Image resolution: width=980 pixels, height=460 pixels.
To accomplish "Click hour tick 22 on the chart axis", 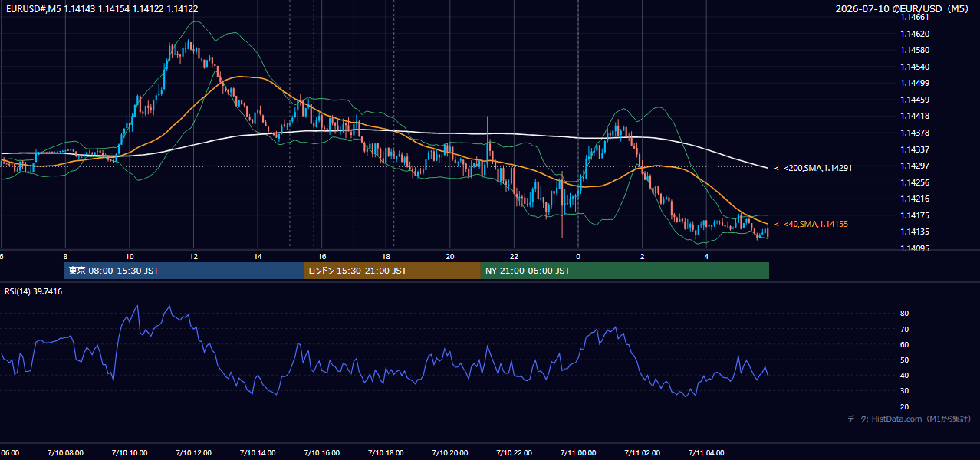I will click(514, 256).
